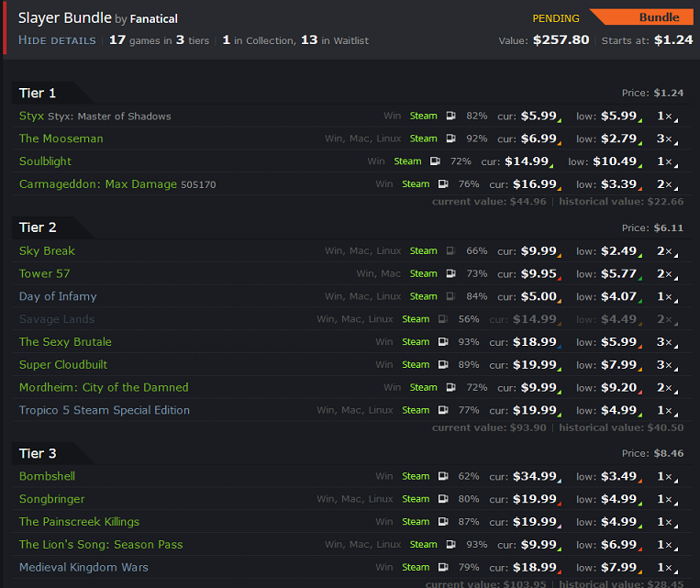Click Steam link in Medieval Kingdom Wars row
700x588 pixels.
point(416,568)
